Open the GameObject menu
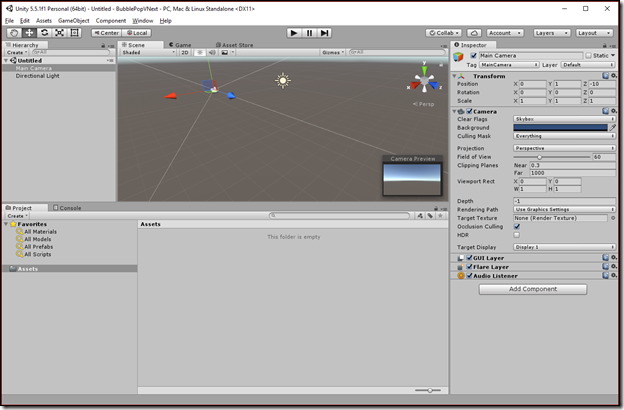The image size is (624, 410). pyautogui.click(x=74, y=21)
